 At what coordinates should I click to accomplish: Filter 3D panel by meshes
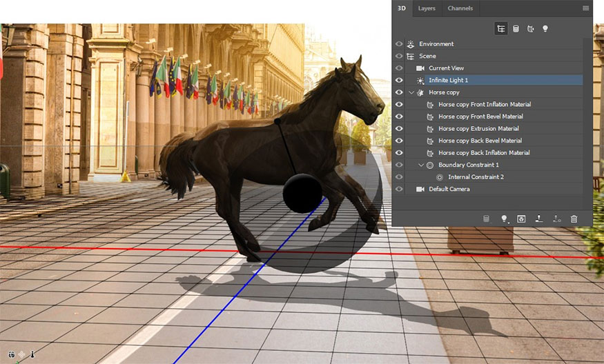point(516,28)
